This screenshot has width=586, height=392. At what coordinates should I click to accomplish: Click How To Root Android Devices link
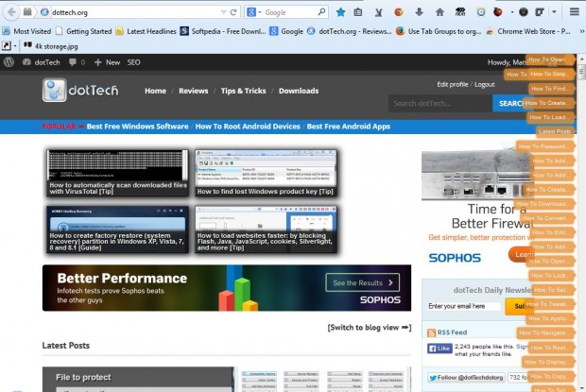pyautogui.click(x=248, y=127)
